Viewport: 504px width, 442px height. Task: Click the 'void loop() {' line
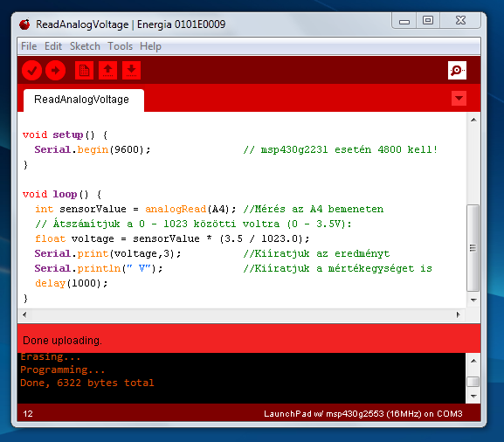click(62, 195)
